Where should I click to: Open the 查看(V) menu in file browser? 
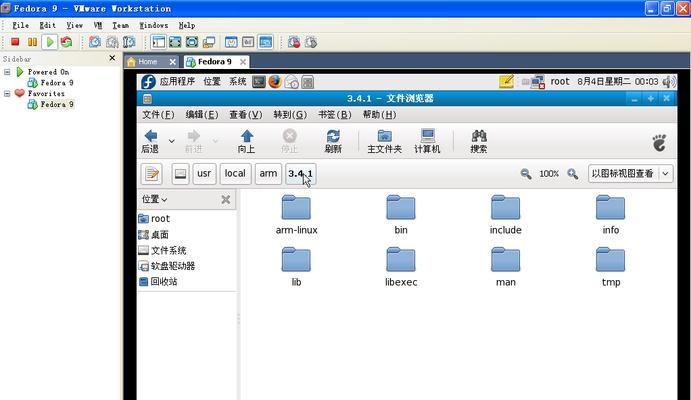pyautogui.click(x=245, y=115)
